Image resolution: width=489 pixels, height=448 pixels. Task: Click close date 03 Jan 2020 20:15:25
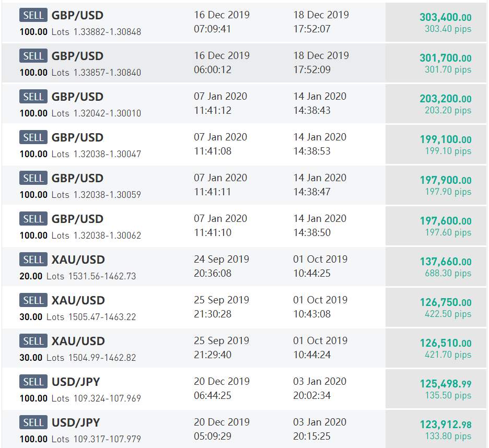pos(320,429)
